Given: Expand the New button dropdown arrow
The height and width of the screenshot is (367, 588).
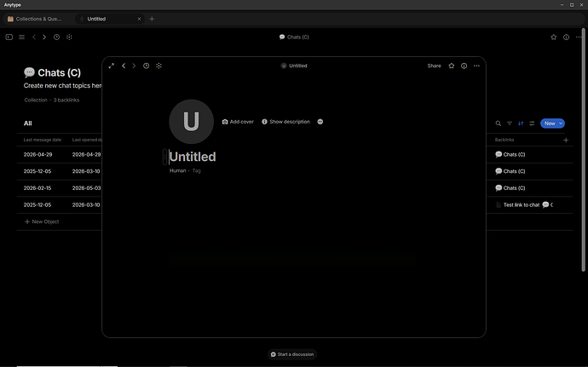Looking at the screenshot, I should pyautogui.click(x=561, y=123).
